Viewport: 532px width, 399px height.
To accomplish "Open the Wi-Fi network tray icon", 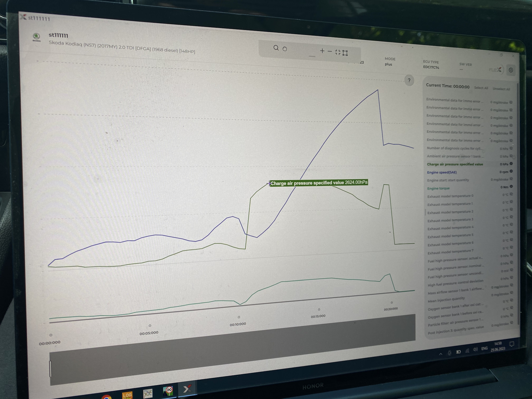I will click(x=467, y=351).
